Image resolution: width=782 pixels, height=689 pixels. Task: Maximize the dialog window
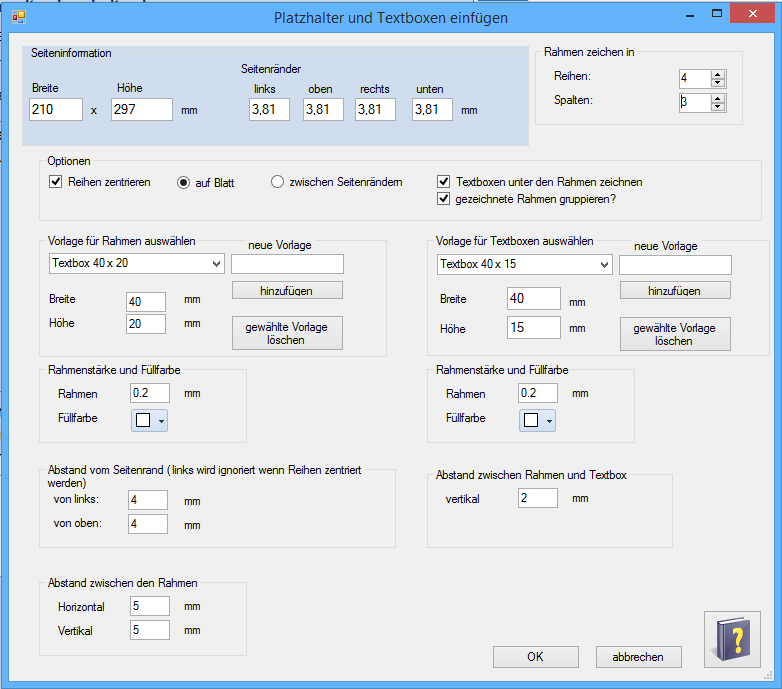tap(717, 14)
